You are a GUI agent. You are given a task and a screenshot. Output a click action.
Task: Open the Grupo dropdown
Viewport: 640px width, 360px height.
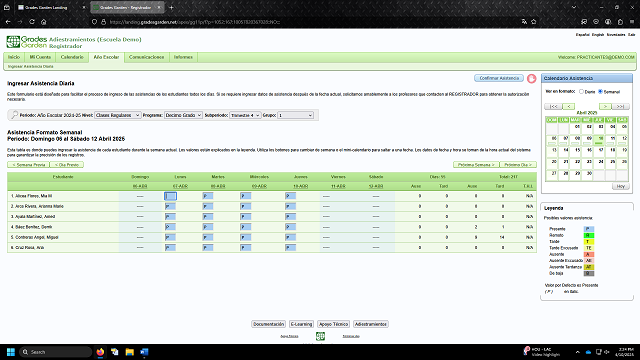(296, 115)
